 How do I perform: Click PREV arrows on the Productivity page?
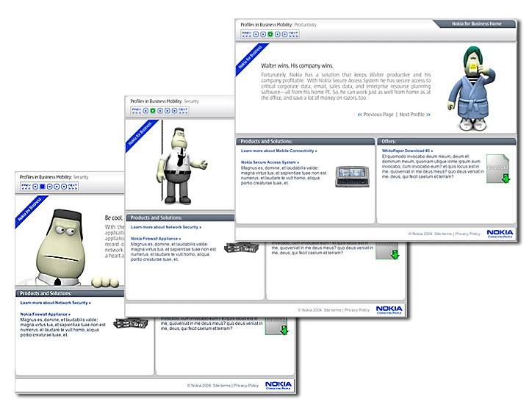pos(247,35)
